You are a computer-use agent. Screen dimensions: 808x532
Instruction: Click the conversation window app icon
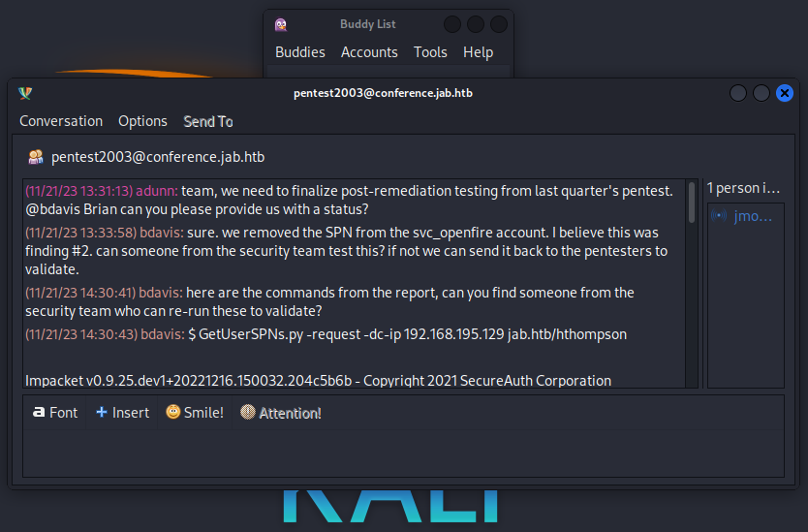(25, 93)
